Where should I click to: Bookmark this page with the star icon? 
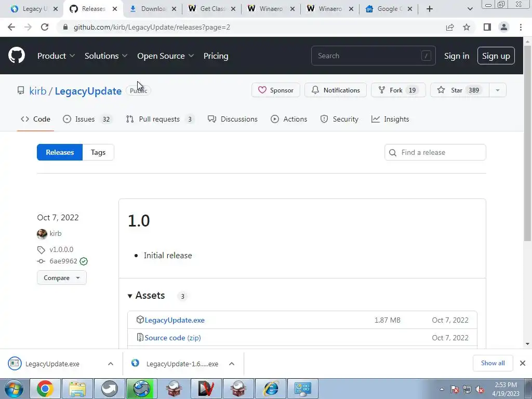click(x=467, y=27)
